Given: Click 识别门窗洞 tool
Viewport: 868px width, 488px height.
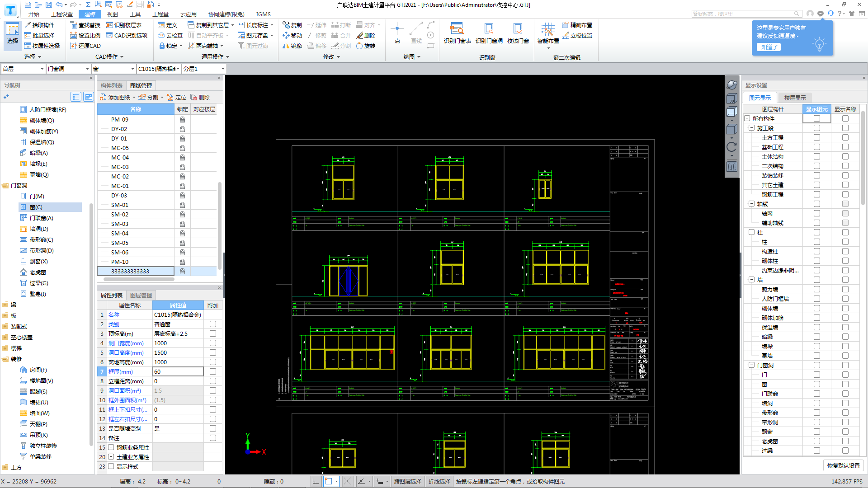Looking at the screenshot, I should click(489, 33).
